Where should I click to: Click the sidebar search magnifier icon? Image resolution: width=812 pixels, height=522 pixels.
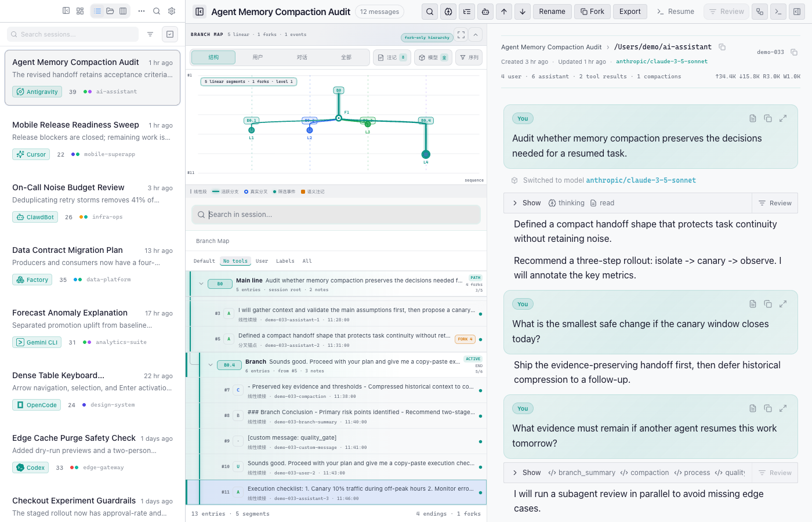pos(157,11)
